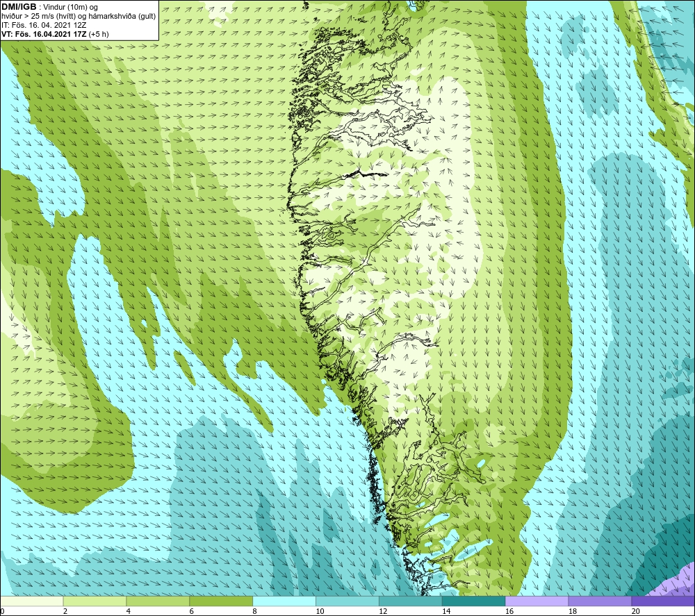Click the legend value label 8

[254, 611]
